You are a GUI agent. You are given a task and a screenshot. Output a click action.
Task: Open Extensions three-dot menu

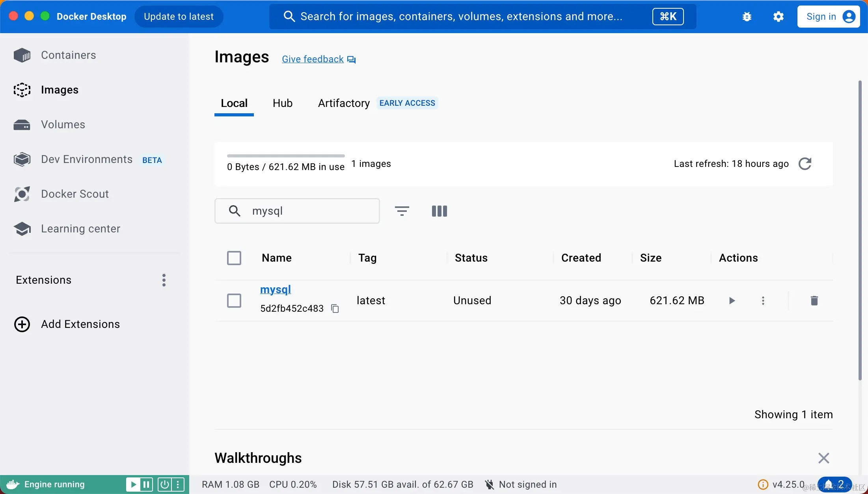164,280
